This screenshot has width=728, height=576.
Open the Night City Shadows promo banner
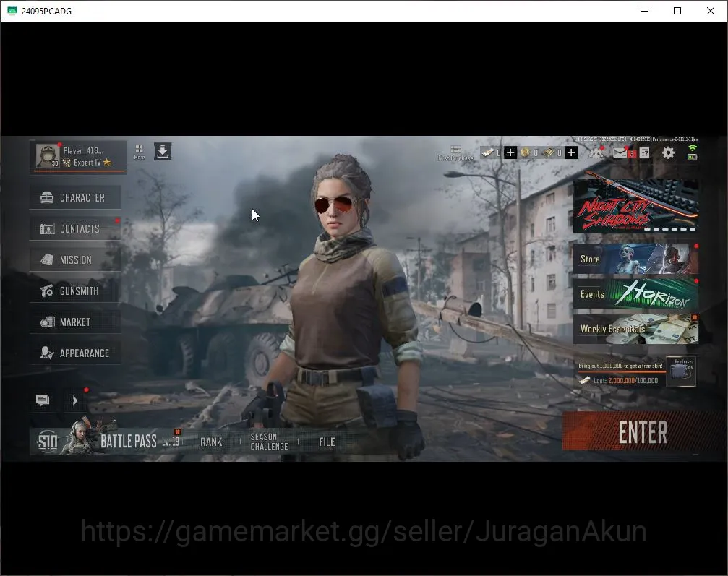[635, 206]
